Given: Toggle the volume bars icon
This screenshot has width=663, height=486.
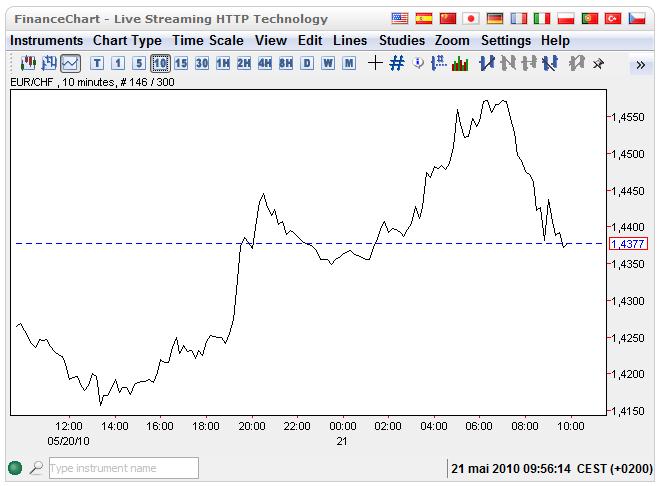Looking at the screenshot, I should pos(460,63).
